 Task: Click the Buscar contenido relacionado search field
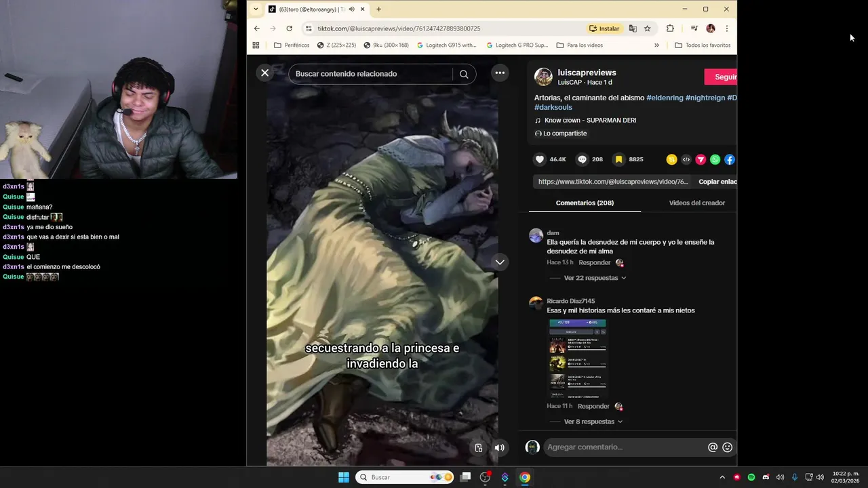click(371, 74)
